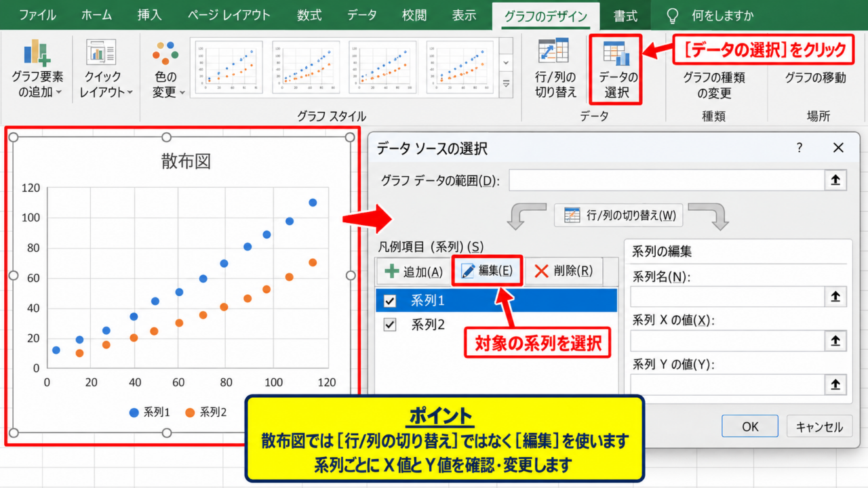The height and width of the screenshot is (488, 868).
Task: Switch to the データ tab
Action: [x=361, y=15]
